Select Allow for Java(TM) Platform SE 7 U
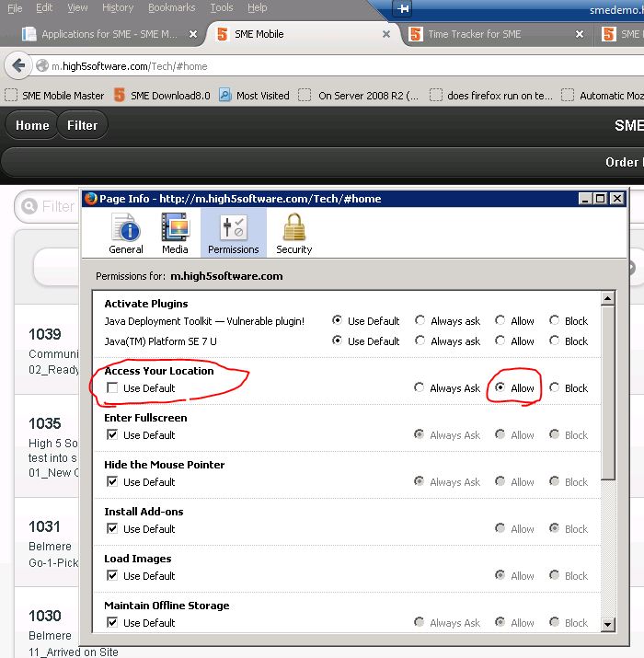Viewport: 644px width, 658px height. click(x=500, y=341)
